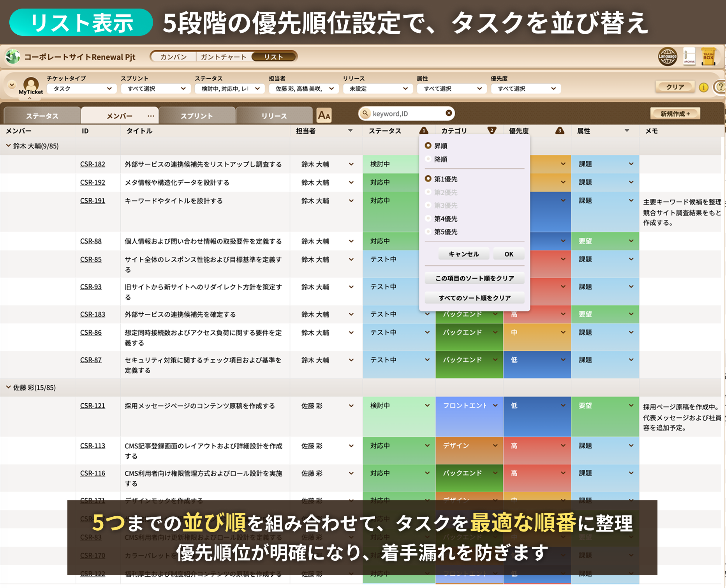Image resolution: width=726 pixels, height=588 pixels.
Task: Click sort badge 3 on 優先度 column
Action: point(560,131)
